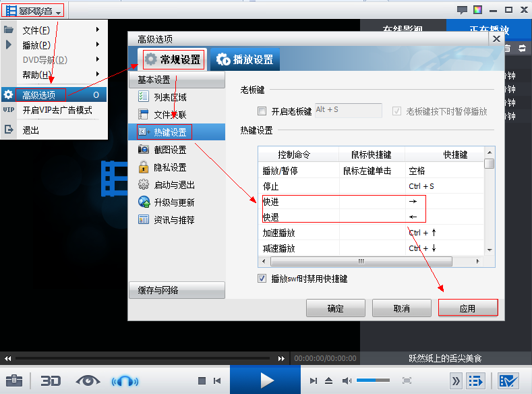Image resolution: width=532 pixels, height=394 pixels.
Task: Adjust the volume slider
Action: pyautogui.click(x=373, y=381)
